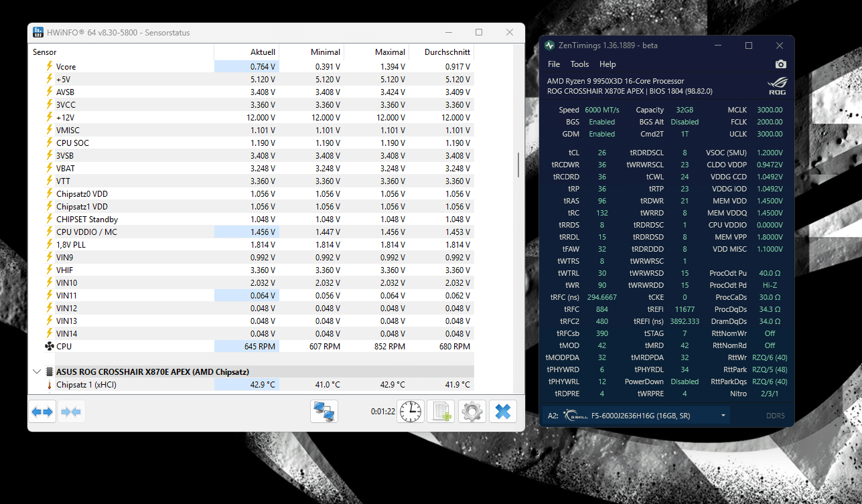Viewport: 862px width, 504px height.
Task: Click the motherboard chip icon beside ASUS ROG CROSSHAIR
Action: (x=49, y=371)
